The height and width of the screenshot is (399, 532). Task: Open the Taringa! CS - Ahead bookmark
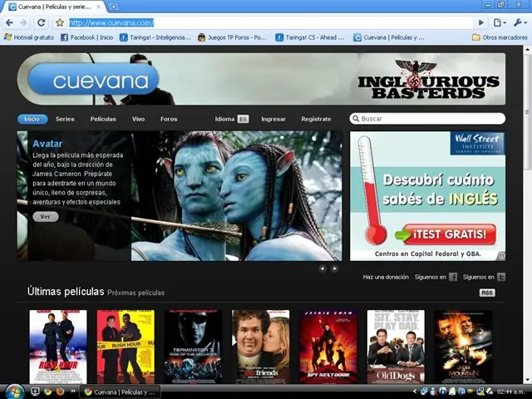pos(310,37)
